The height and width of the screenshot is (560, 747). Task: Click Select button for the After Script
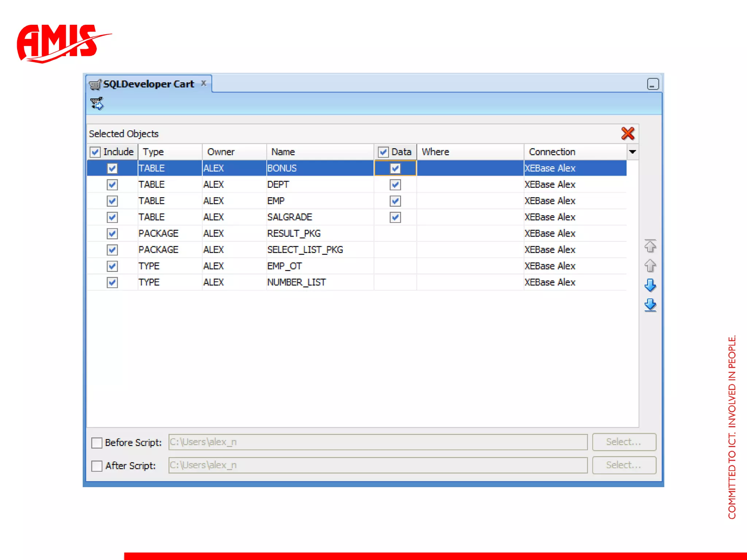[624, 465]
